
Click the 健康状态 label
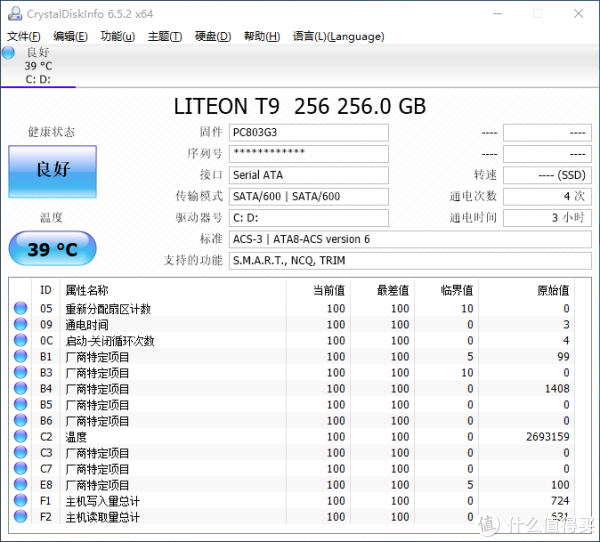click(x=51, y=132)
